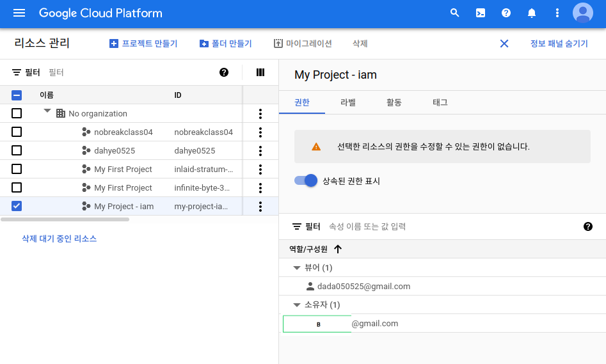This screenshot has height=364, width=606.
Task: Toggle 상속된 권한 표시 switch
Action: click(306, 180)
